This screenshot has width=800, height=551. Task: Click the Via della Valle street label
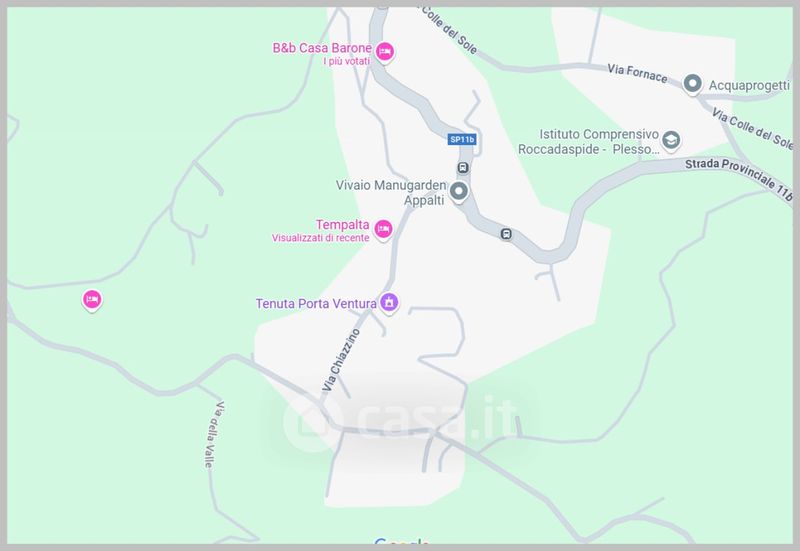(x=214, y=435)
